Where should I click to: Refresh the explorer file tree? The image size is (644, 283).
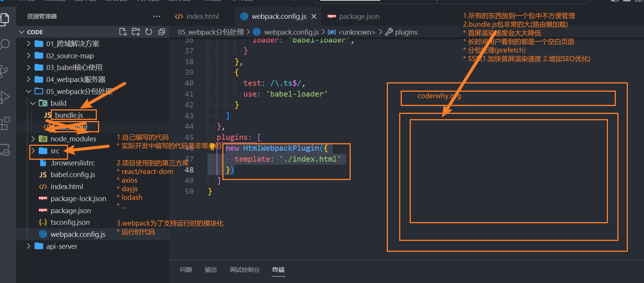pyautogui.click(x=149, y=32)
